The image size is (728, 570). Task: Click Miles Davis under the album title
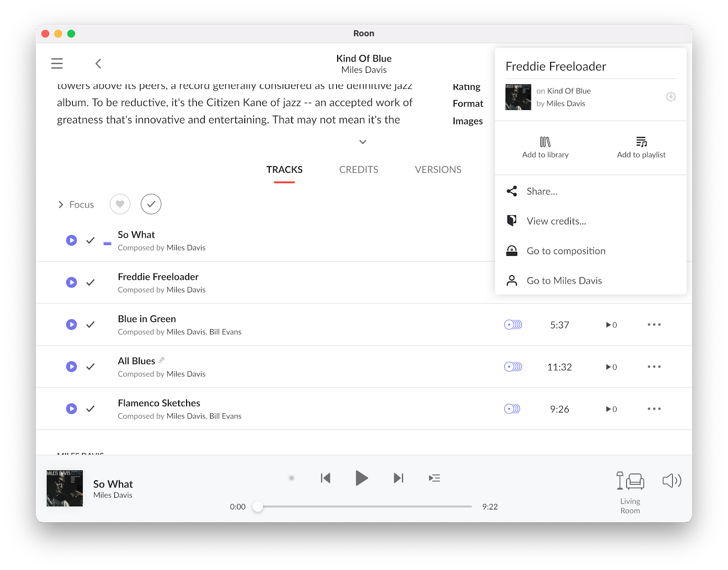point(364,70)
